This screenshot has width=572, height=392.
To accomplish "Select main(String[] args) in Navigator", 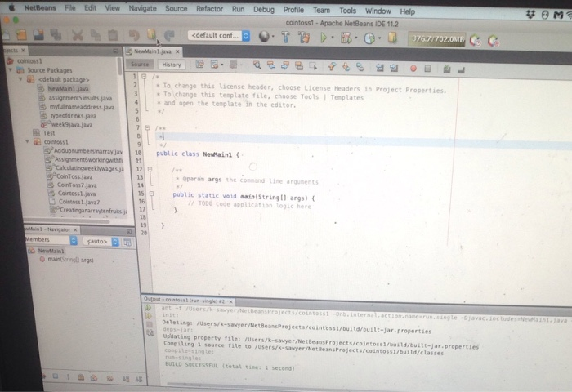I will pyautogui.click(x=70, y=260).
